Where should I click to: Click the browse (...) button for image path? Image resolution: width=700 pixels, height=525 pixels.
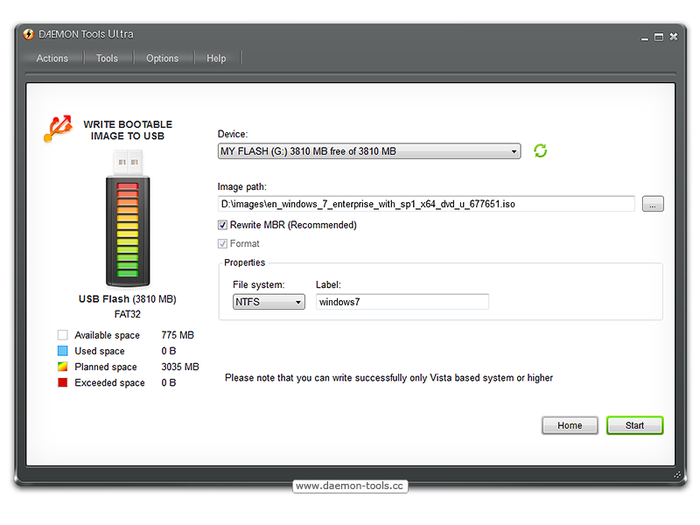653,204
